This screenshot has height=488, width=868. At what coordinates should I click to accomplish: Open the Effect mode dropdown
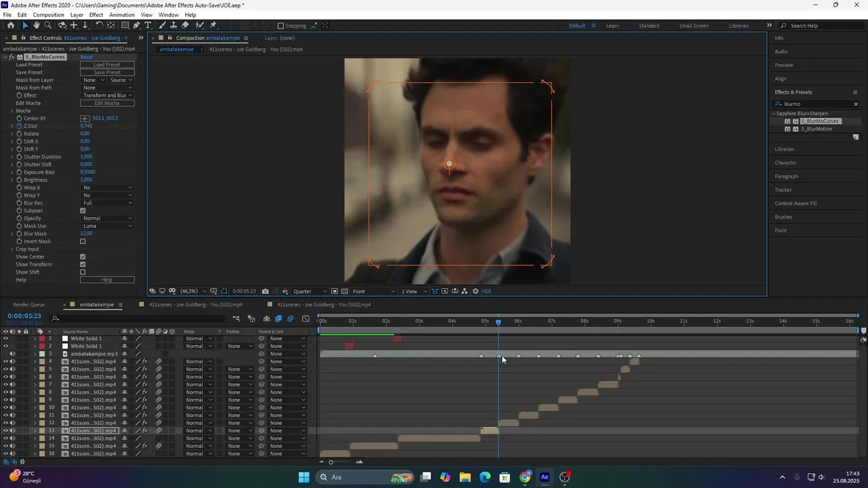[x=107, y=96]
